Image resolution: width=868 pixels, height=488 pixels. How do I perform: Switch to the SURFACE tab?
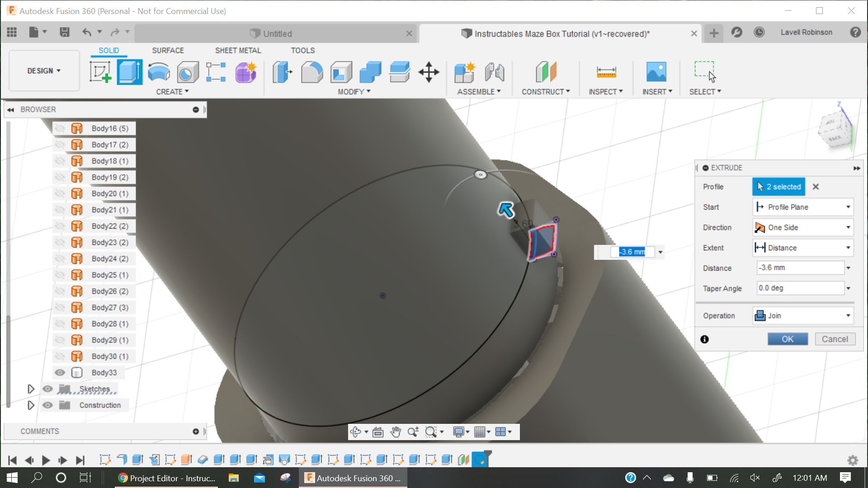coord(168,51)
